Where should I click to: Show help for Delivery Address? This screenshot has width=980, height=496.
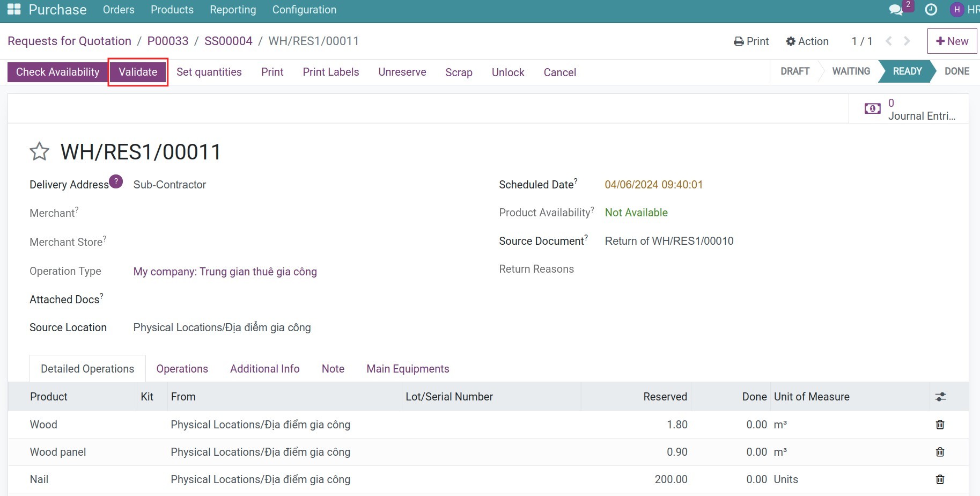(116, 181)
